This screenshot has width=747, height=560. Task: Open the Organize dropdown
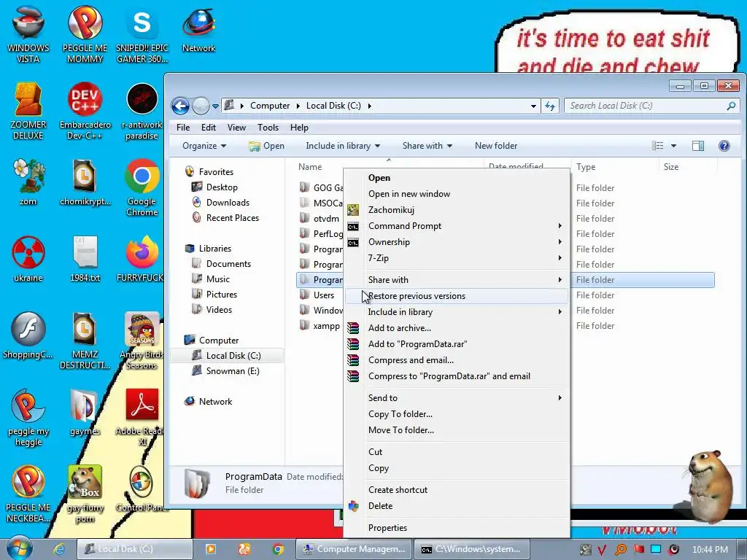[x=204, y=146]
